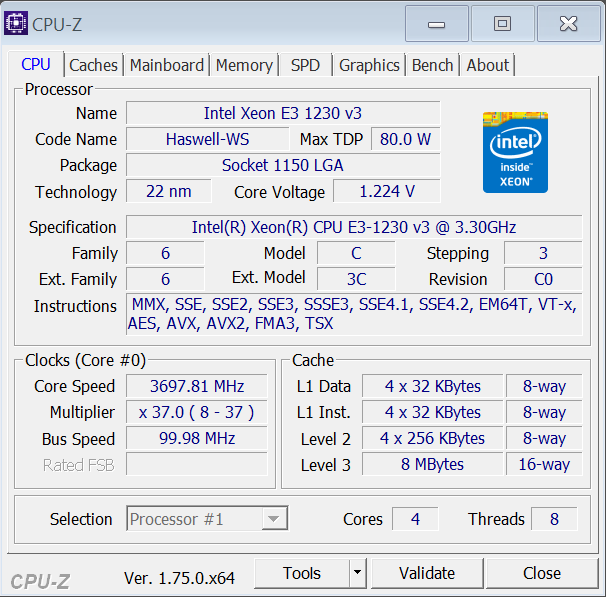
Task: Click the Package value Socket 1150 LGA
Action: click(283, 165)
